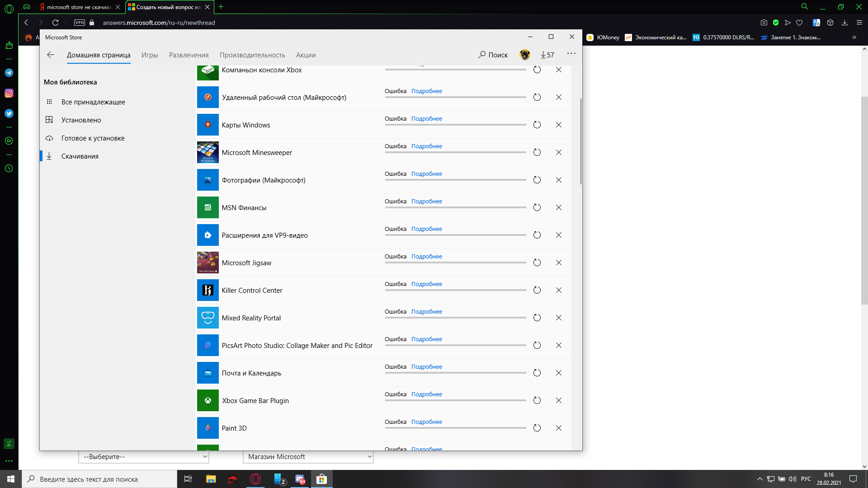Open Instagram in Opera sidebar

click(x=9, y=93)
